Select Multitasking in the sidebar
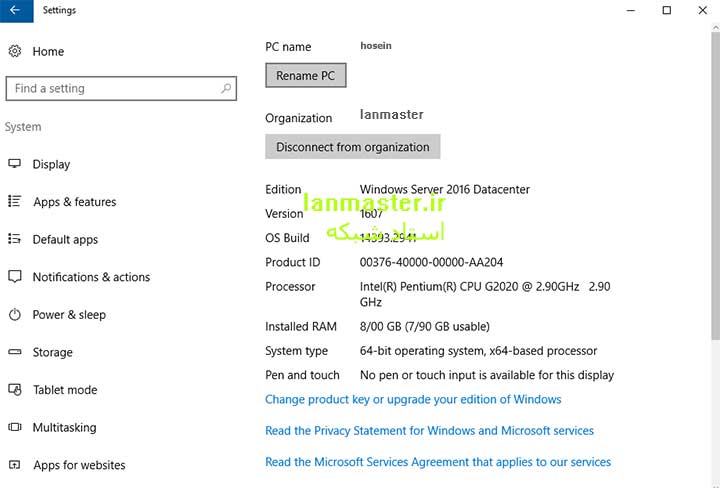The width and height of the screenshot is (720, 488). [x=65, y=427]
